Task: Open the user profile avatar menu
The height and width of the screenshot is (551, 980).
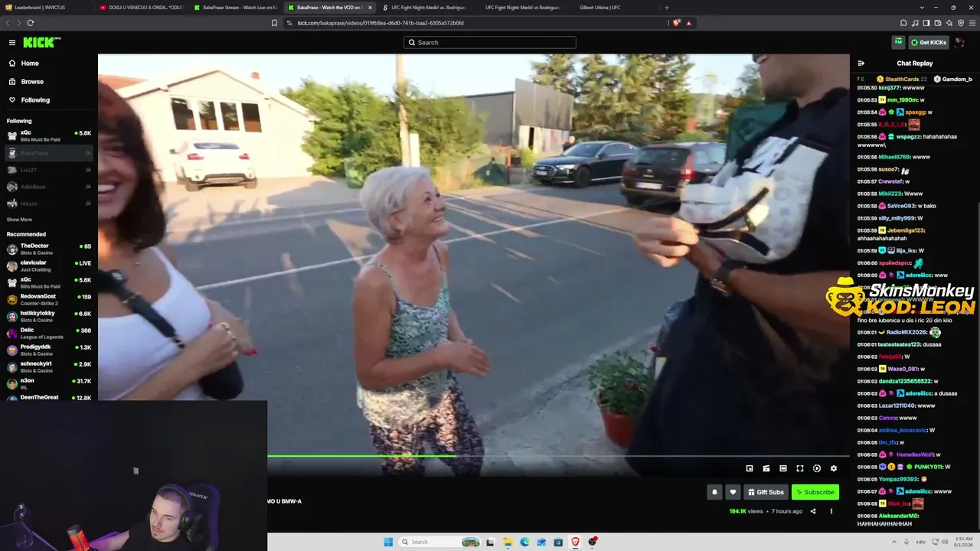Action: click(959, 42)
